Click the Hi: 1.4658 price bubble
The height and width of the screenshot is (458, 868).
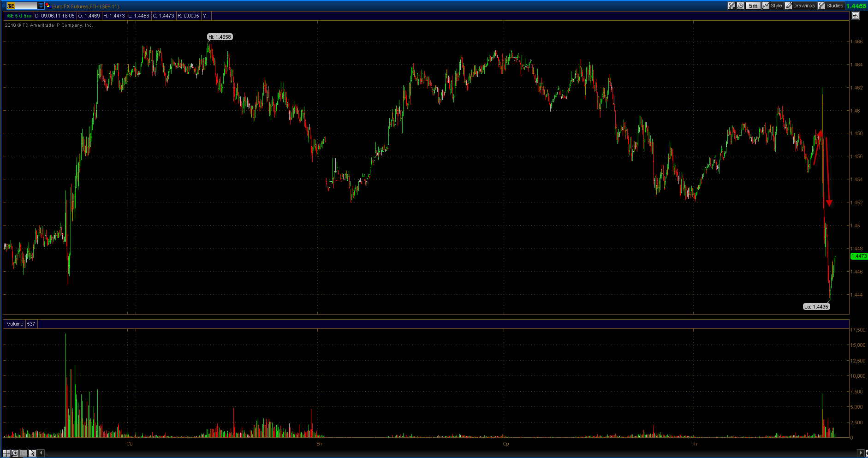click(x=220, y=37)
